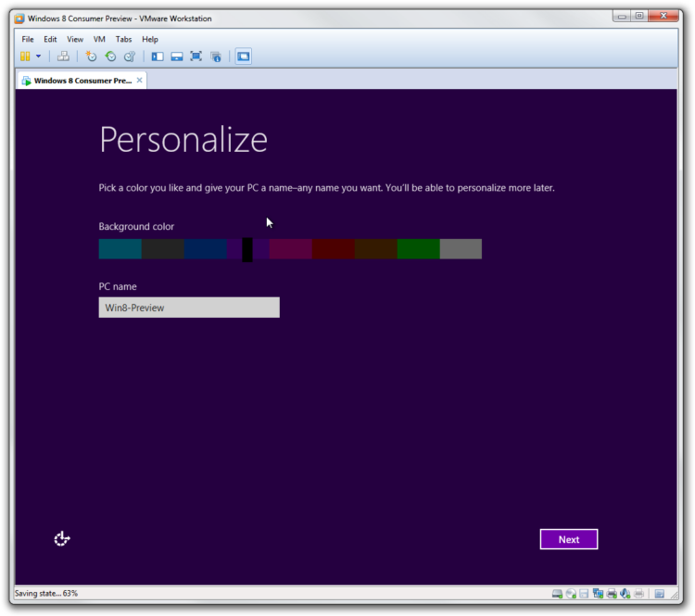695x616 pixels.
Task: Toggle the thumbnail bar toolbar icon
Action: [177, 57]
